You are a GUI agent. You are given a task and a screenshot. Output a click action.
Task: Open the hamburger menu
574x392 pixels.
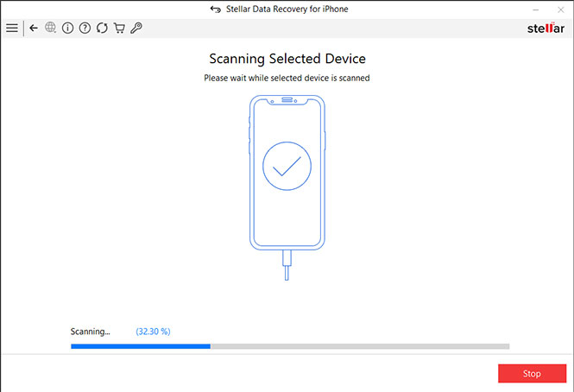(12, 28)
